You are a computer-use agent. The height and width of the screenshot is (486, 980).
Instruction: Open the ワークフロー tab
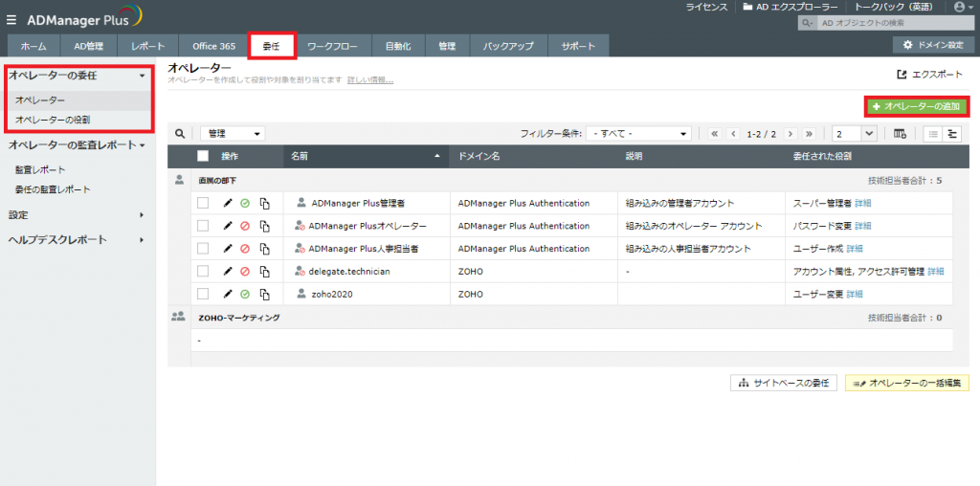(x=332, y=46)
